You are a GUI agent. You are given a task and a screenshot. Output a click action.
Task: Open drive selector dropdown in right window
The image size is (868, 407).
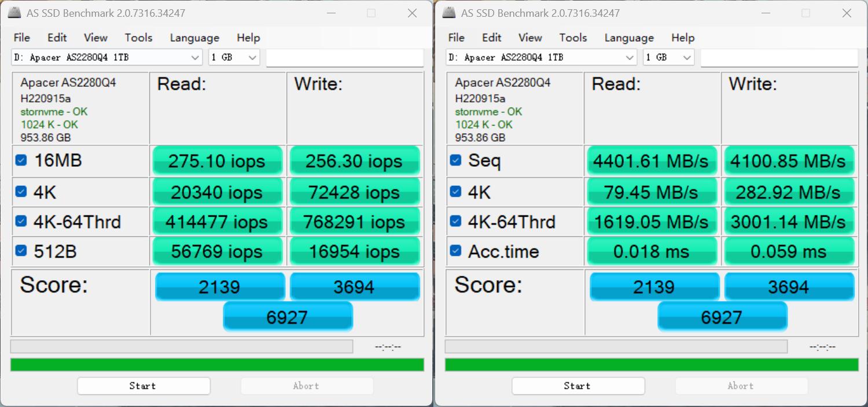541,57
